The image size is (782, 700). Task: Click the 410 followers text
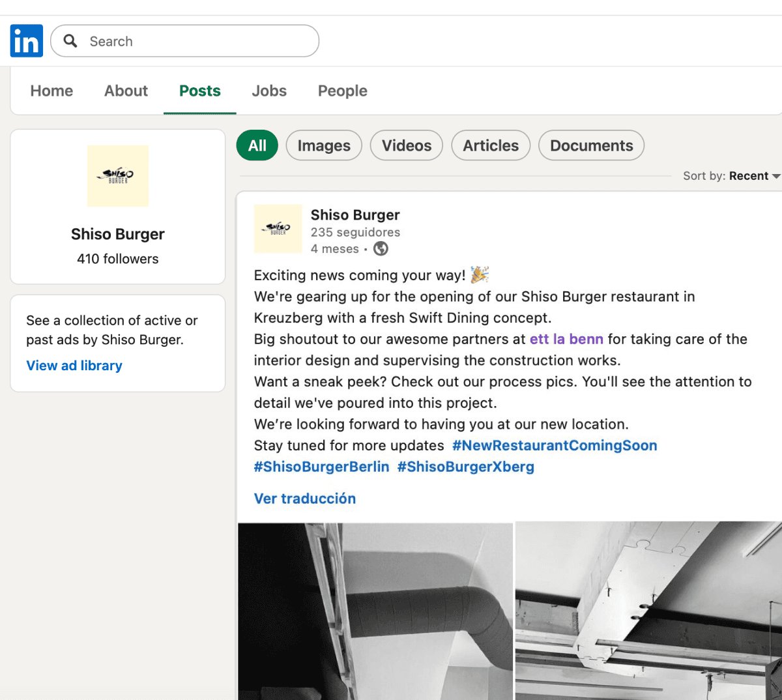pos(118,259)
